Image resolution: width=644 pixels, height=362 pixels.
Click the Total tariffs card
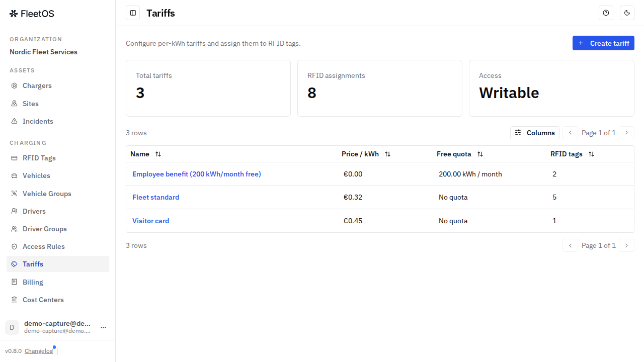pyautogui.click(x=208, y=88)
